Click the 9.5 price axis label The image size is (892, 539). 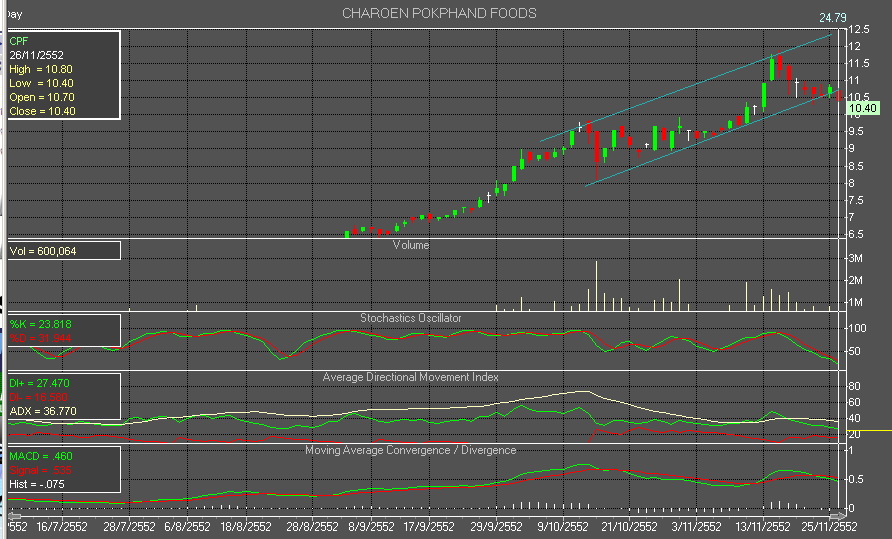(x=856, y=131)
